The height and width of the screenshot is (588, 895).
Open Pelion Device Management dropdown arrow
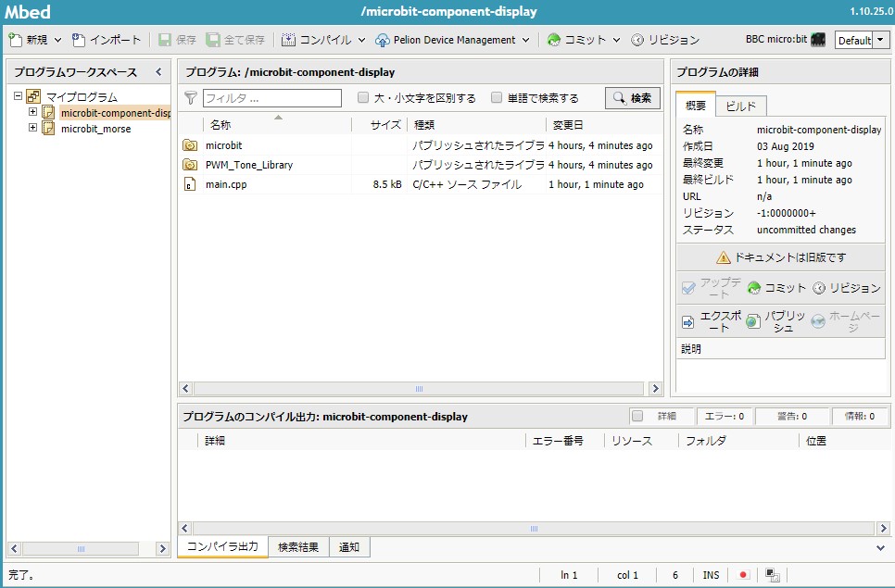point(525,41)
